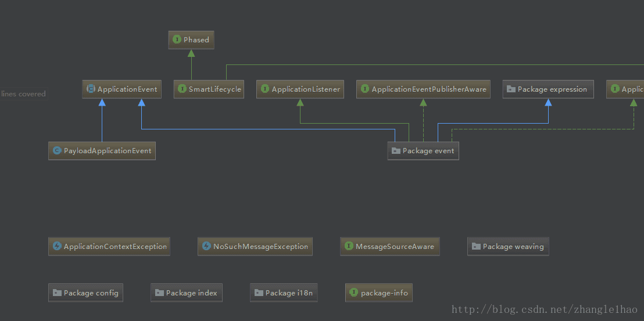The image size is (644, 321).
Task: Select the ApplicationListener node label
Action: coord(306,89)
